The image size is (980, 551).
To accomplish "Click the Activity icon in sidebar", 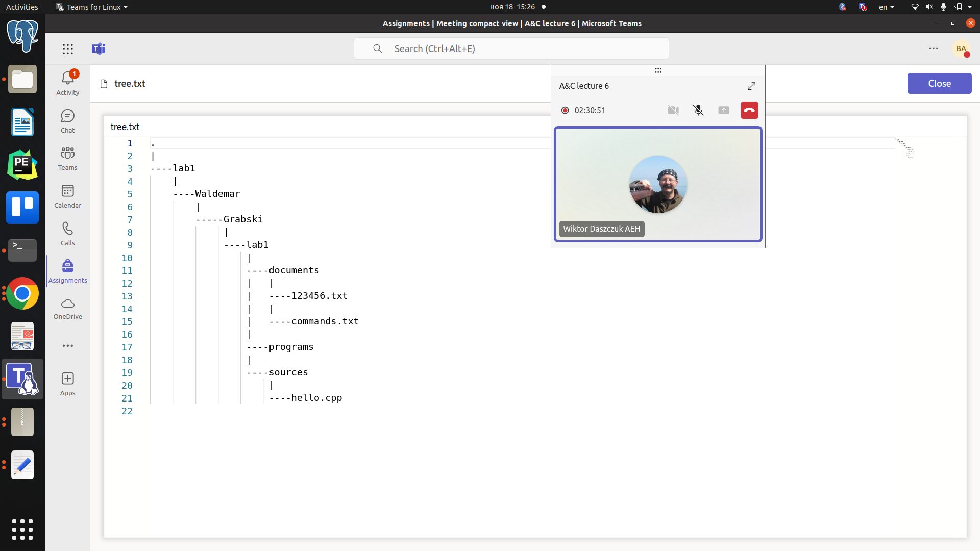I will 67,80.
